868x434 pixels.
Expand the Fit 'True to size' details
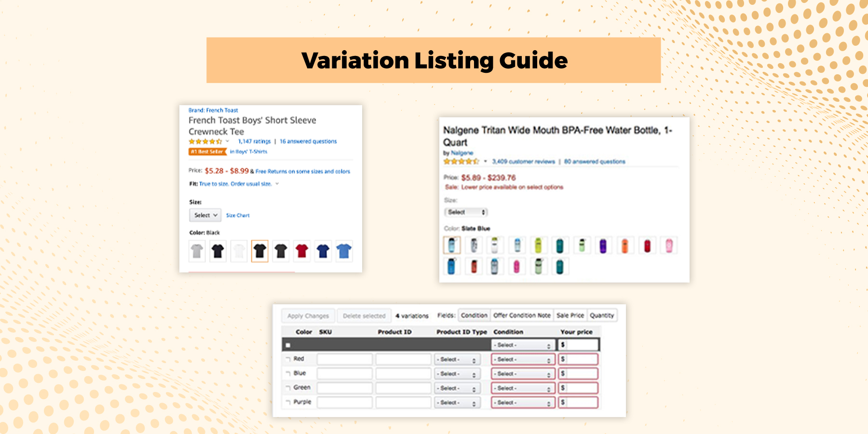coord(276,184)
